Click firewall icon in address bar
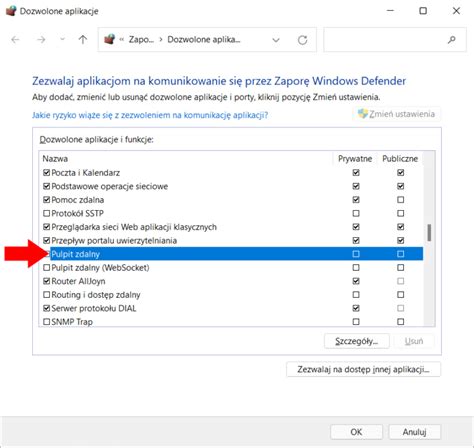Viewport: 474px width, 448px height. [110, 39]
